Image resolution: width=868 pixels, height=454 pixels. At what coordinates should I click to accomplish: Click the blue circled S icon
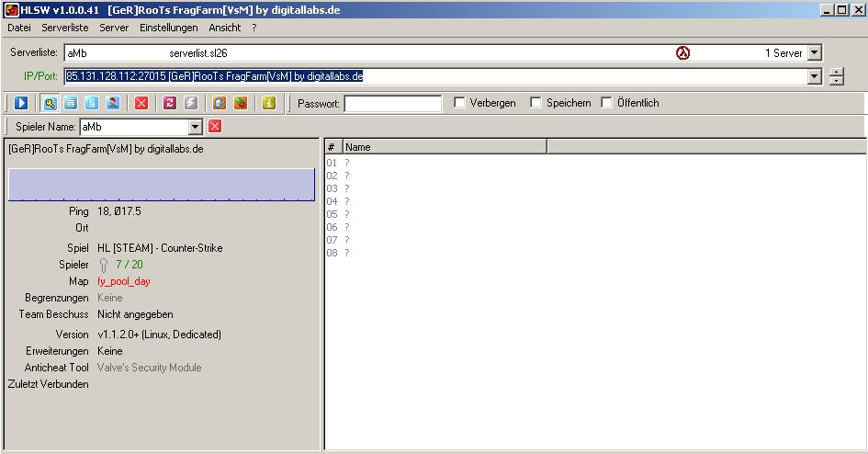pyautogui.click(x=91, y=103)
